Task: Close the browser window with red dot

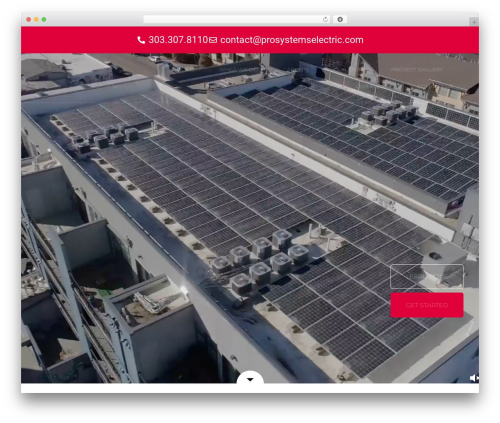Action: [x=29, y=19]
